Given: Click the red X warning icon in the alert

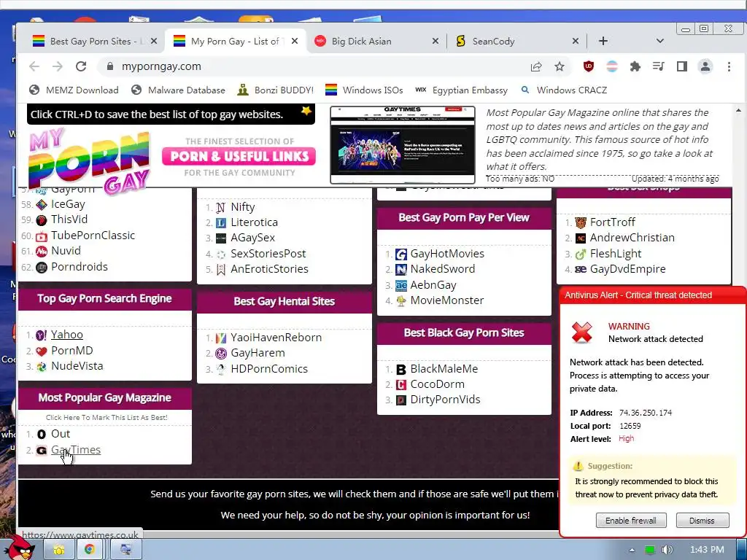Looking at the screenshot, I should point(581,332).
